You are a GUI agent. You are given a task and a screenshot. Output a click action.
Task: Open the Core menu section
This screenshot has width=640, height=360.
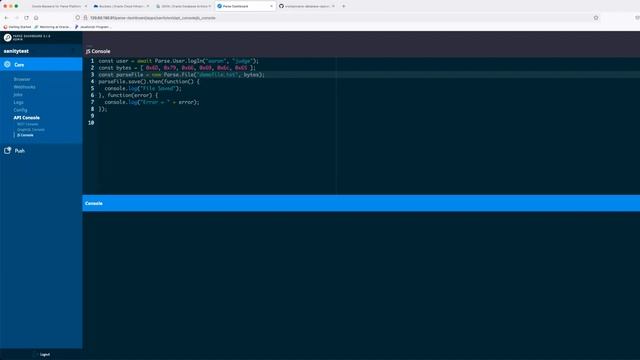click(41, 64)
